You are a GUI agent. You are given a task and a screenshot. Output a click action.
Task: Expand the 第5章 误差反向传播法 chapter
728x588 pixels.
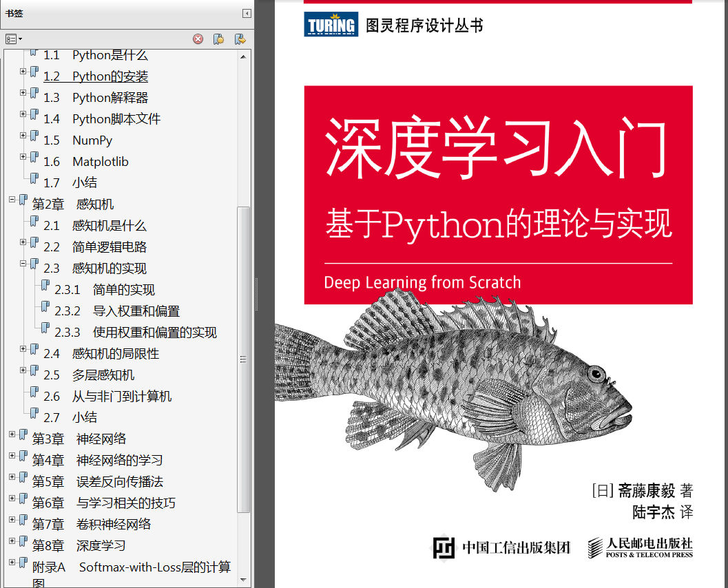12,476
